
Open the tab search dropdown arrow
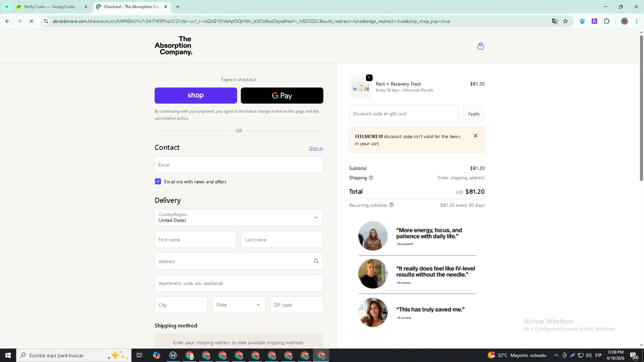point(6,7)
